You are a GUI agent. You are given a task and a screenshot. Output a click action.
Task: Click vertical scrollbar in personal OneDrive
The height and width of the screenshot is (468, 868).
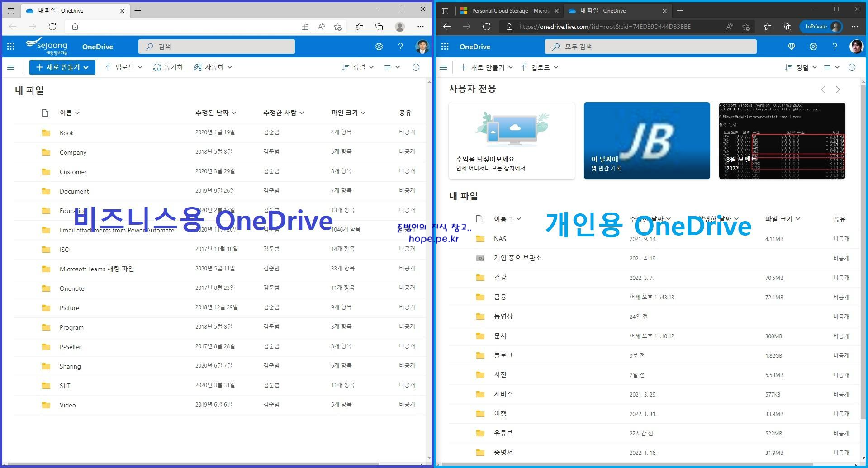pos(863,253)
